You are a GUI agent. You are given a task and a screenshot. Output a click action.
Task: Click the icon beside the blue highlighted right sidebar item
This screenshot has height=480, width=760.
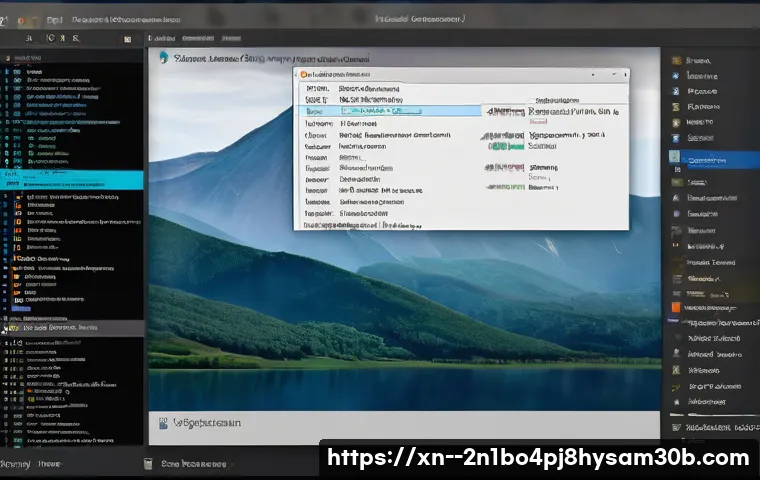(x=675, y=158)
